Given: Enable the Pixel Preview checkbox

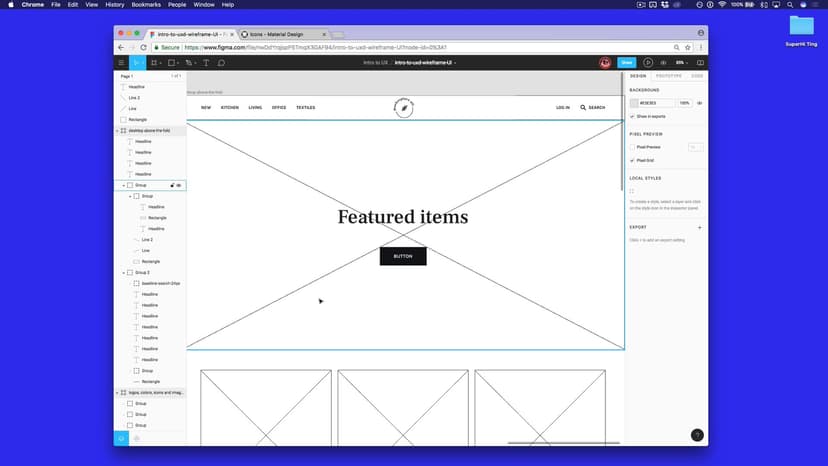Looking at the screenshot, I should coord(633,147).
